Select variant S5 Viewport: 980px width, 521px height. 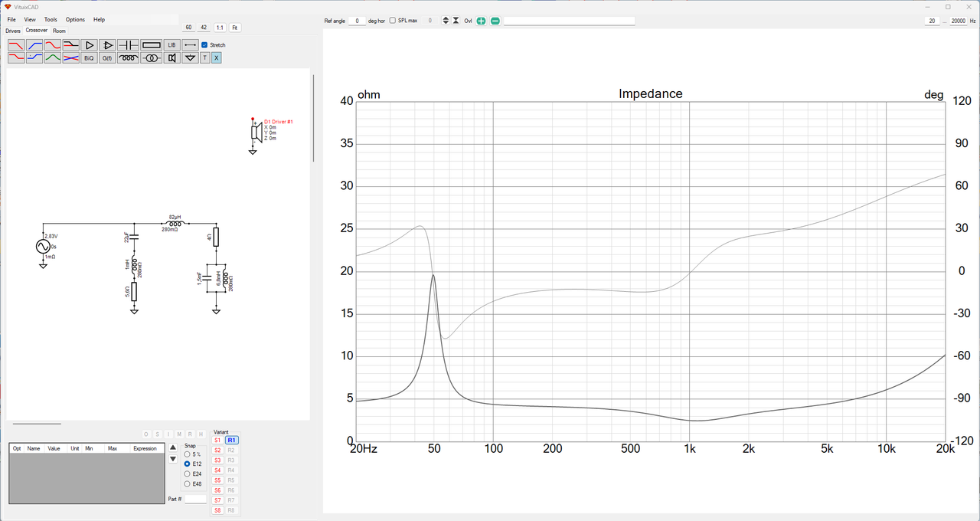coord(217,480)
